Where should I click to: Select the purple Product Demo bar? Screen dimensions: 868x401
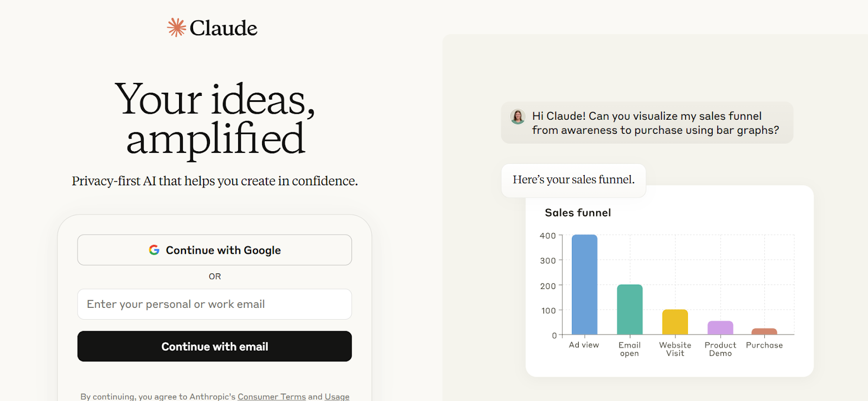click(x=720, y=328)
